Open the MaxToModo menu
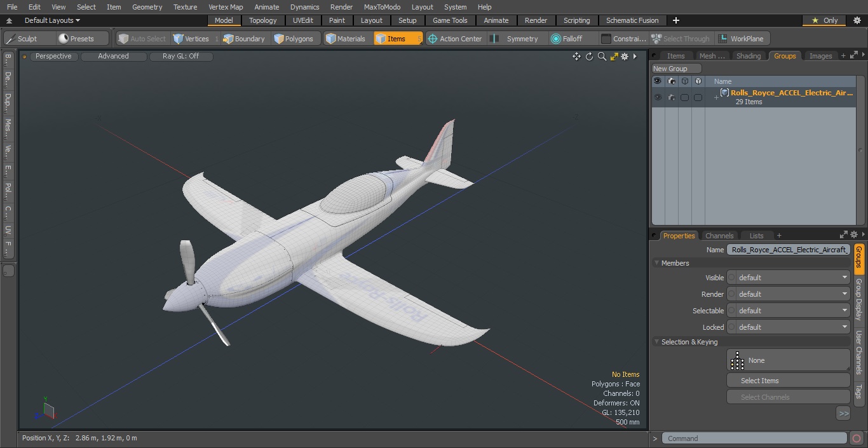This screenshot has width=868, height=448. pos(382,7)
